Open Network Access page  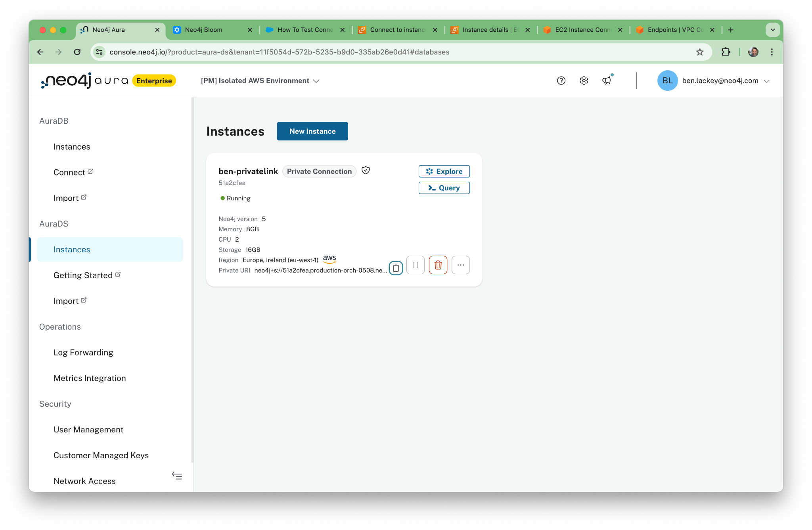pyautogui.click(x=84, y=481)
